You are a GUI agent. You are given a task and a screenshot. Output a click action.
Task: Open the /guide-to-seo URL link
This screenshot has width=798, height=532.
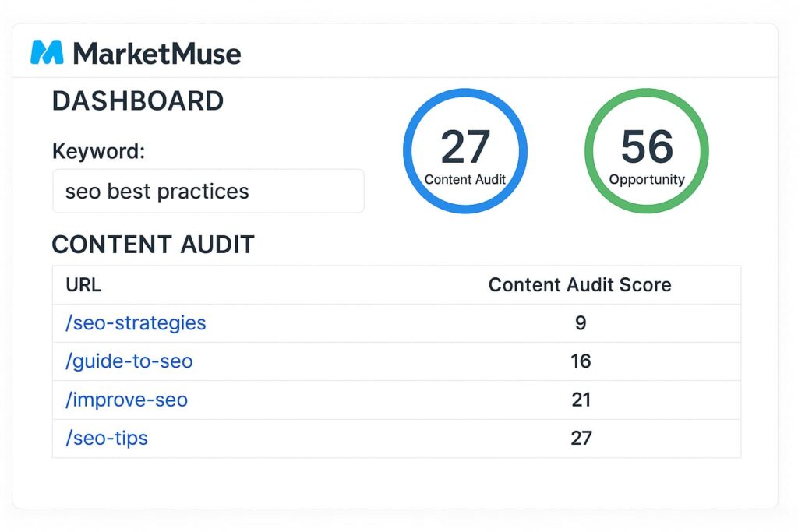click(x=129, y=361)
